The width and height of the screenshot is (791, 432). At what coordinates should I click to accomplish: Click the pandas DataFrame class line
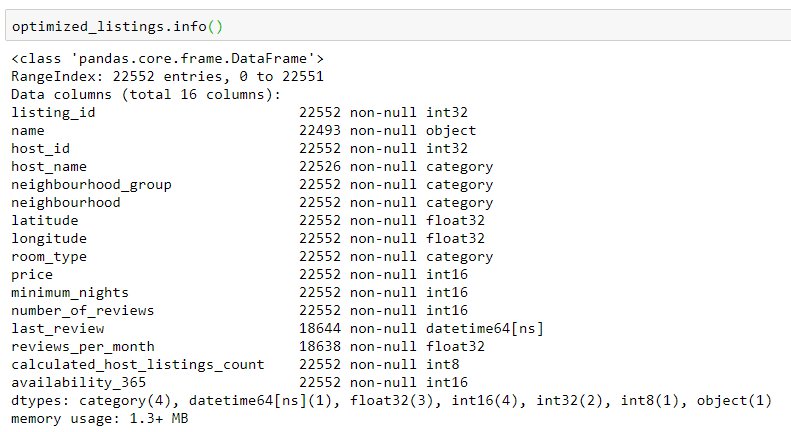(167, 59)
